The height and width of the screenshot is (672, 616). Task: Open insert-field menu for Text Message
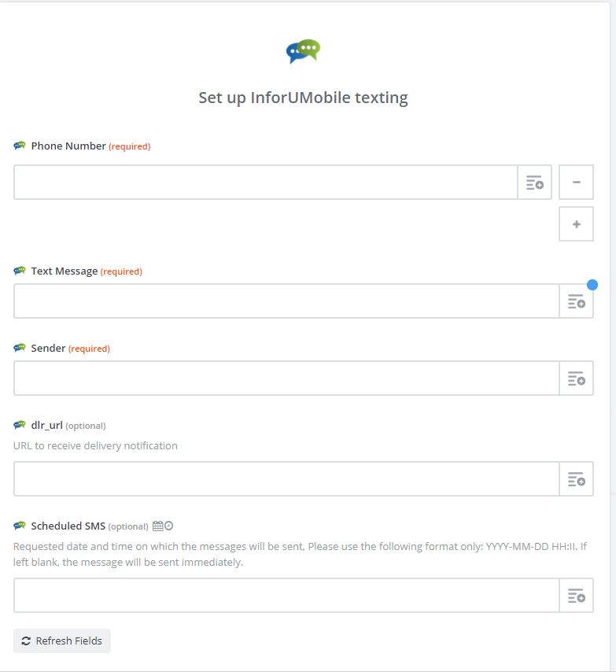576,301
